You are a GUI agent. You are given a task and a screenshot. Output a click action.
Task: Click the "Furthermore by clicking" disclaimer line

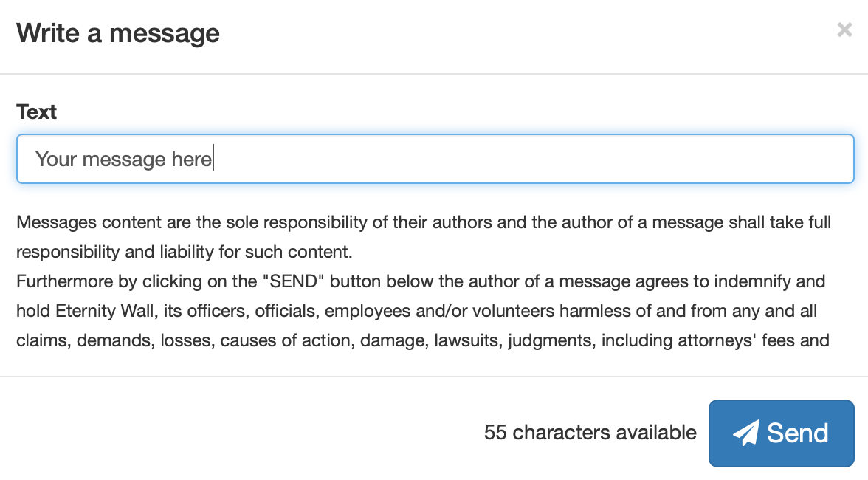click(421, 281)
